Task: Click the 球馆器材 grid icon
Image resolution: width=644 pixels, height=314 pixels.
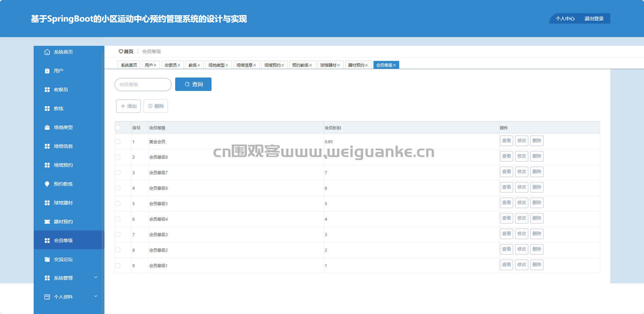Action: pos(47,203)
